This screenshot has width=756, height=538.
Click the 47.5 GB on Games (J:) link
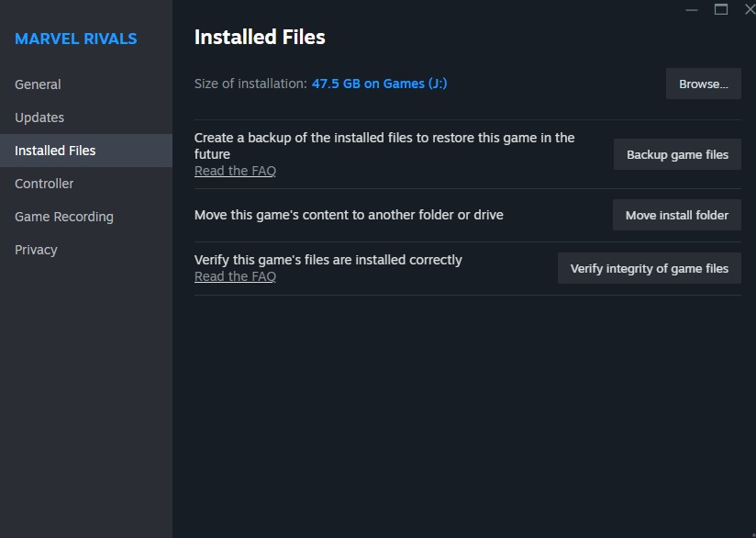coord(378,83)
